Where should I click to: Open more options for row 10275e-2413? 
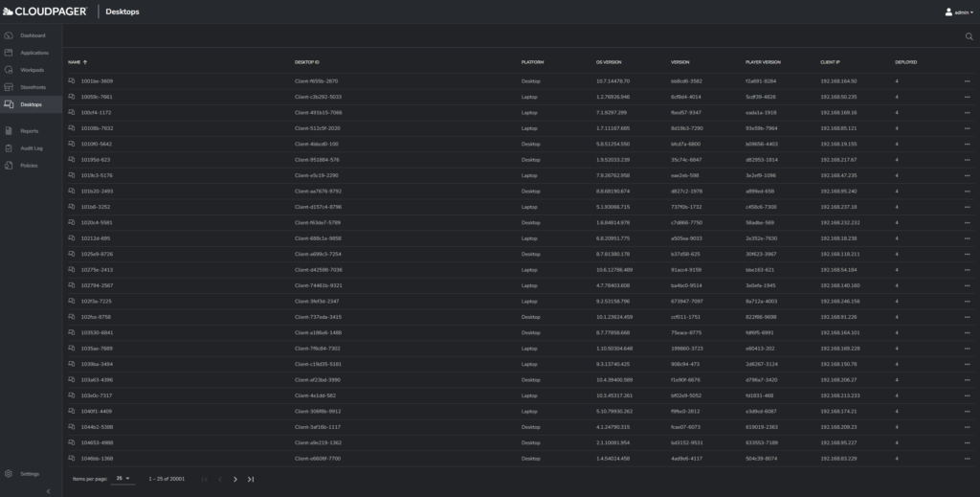(967, 270)
